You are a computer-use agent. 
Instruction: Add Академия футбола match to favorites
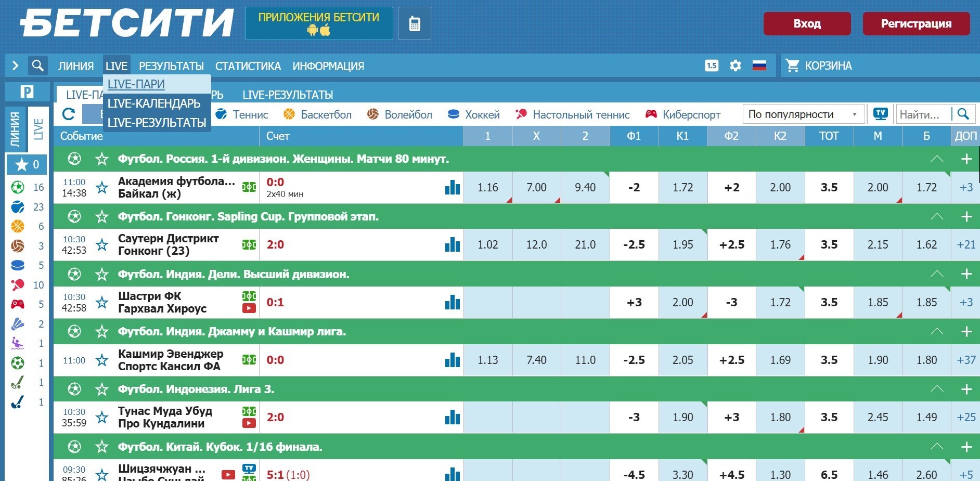point(102,187)
